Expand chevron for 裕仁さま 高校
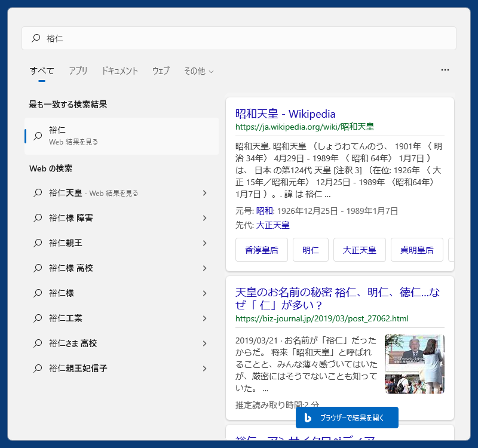Image resolution: width=478 pixels, height=448 pixels. [204, 343]
